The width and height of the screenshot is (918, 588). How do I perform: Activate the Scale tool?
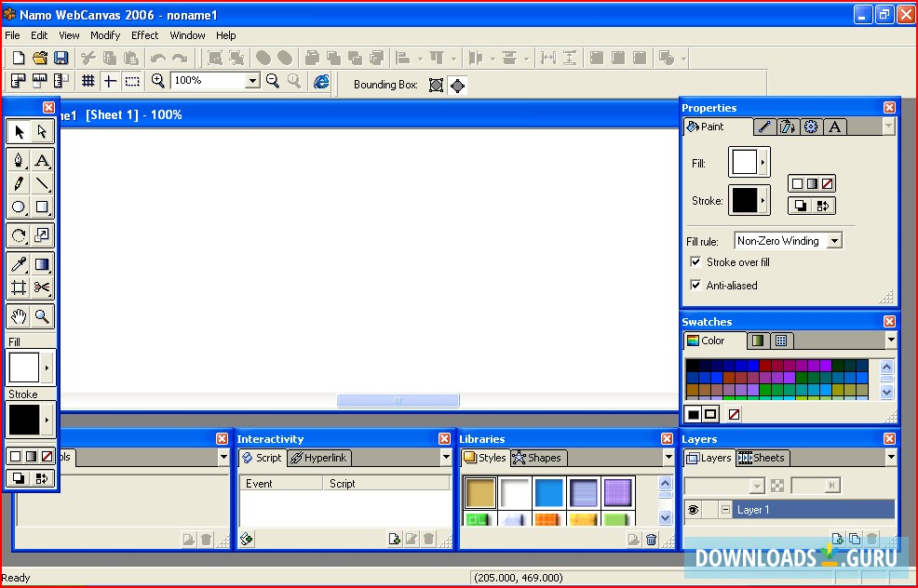42,235
